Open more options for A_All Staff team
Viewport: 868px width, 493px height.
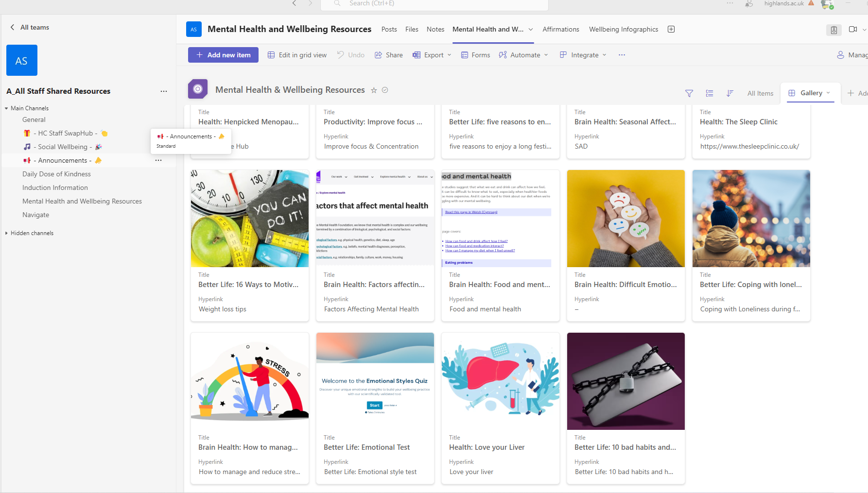tap(164, 91)
